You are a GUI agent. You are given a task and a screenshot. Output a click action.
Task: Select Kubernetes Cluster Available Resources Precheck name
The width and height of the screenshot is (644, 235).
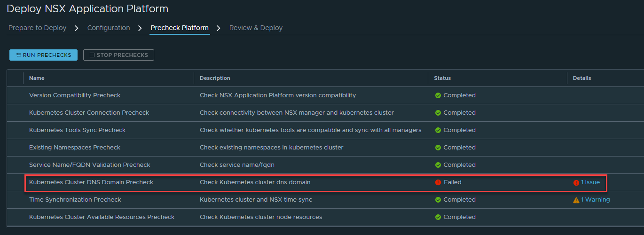pyautogui.click(x=102, y=217)
